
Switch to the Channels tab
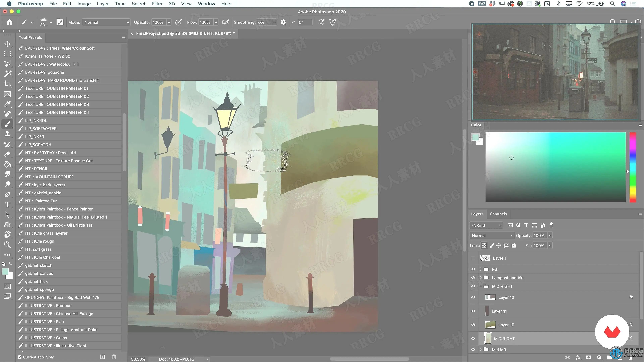tap(498, 214)
